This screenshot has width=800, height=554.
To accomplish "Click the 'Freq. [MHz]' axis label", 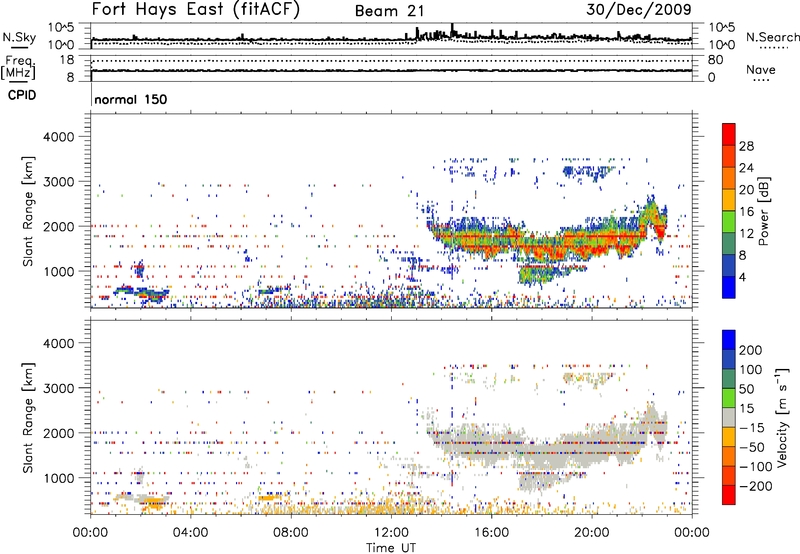I will point(18,67).
